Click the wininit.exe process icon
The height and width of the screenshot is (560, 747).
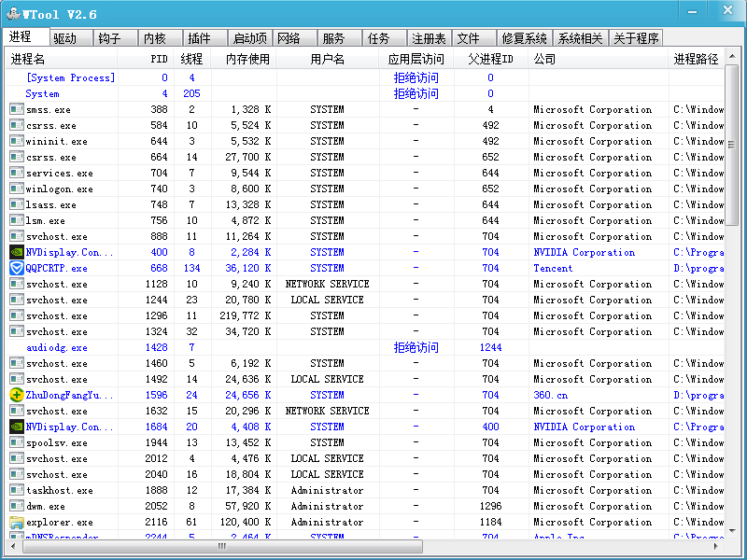(x=17, y=142)
